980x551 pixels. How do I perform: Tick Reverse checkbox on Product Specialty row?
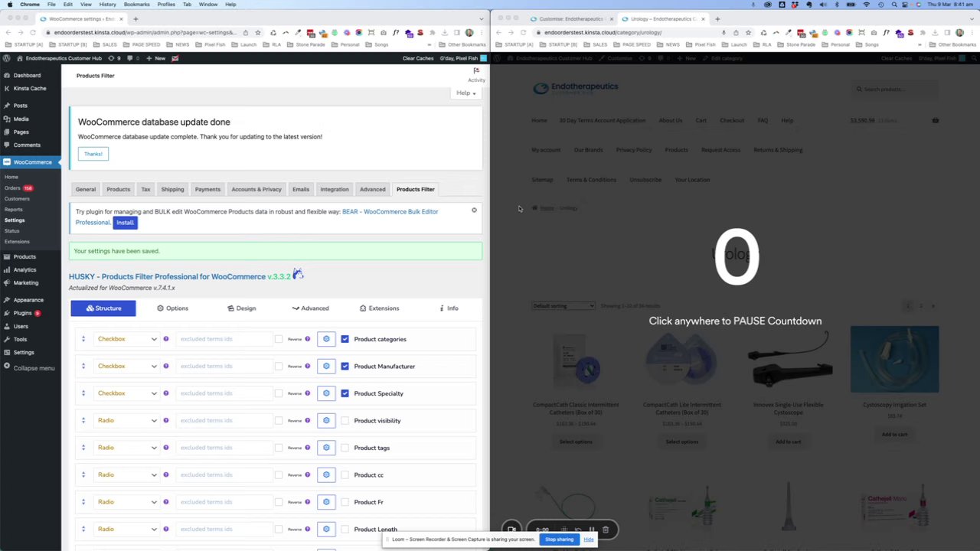click(279, 393)
